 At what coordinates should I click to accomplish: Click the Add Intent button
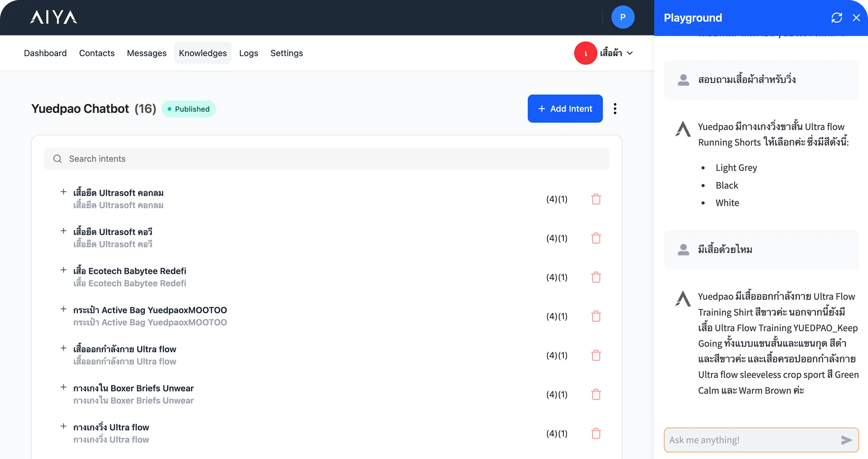565,109
